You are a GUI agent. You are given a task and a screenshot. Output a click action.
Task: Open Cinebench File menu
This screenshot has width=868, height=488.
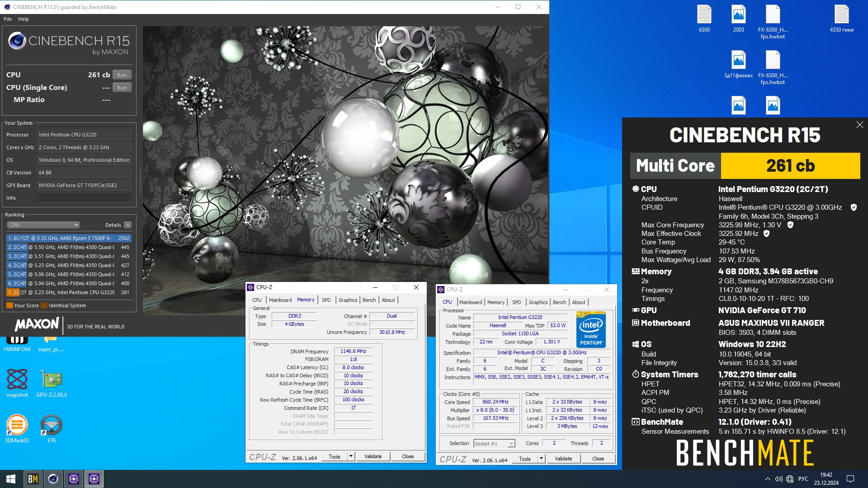[x=8, y=19]
